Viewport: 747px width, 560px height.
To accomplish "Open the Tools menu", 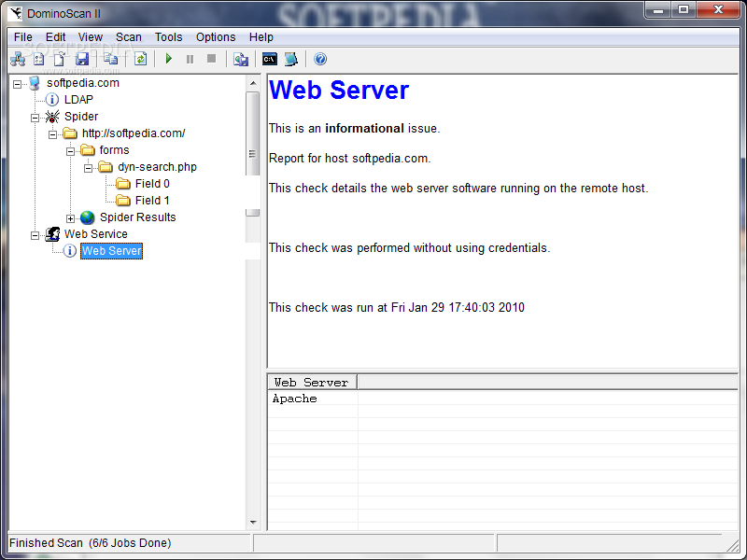I will click(x=169, y=37).
